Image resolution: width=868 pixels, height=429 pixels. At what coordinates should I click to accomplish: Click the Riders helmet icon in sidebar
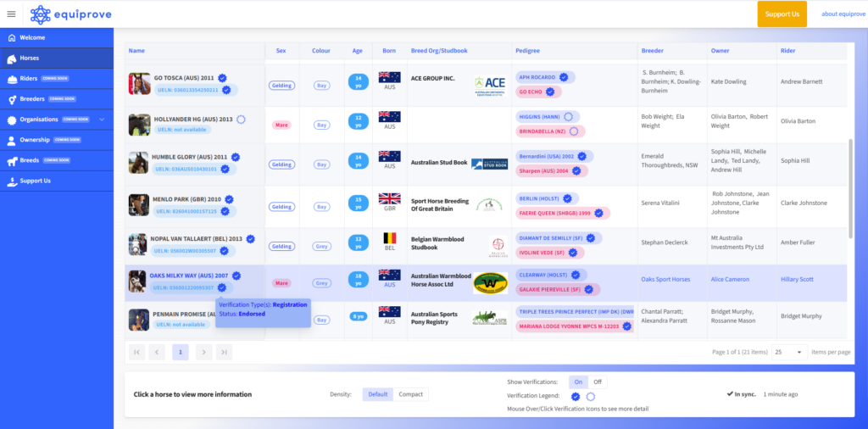(12, 79)
